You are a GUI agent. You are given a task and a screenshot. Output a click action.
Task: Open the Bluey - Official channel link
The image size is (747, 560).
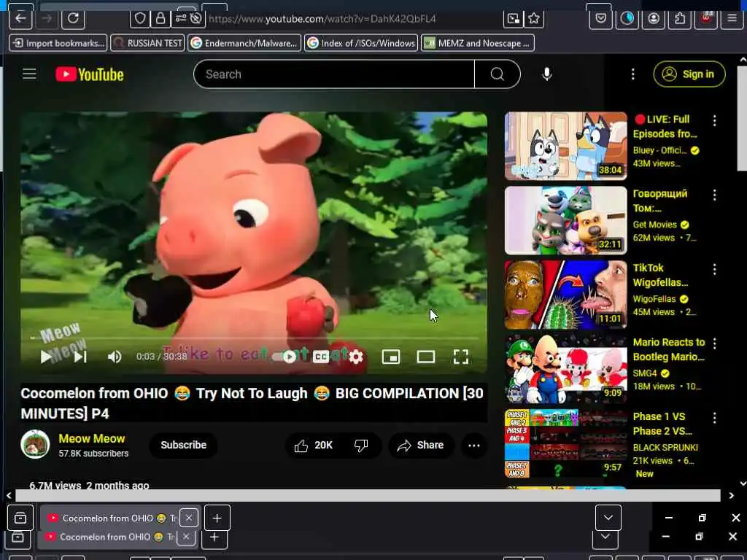659,150
